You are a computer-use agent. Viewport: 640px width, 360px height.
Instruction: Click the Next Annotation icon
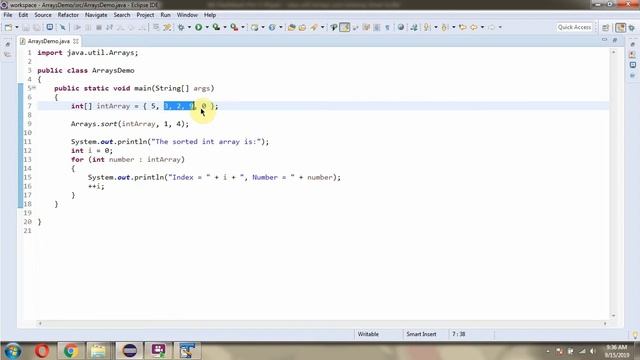[427, 27]
